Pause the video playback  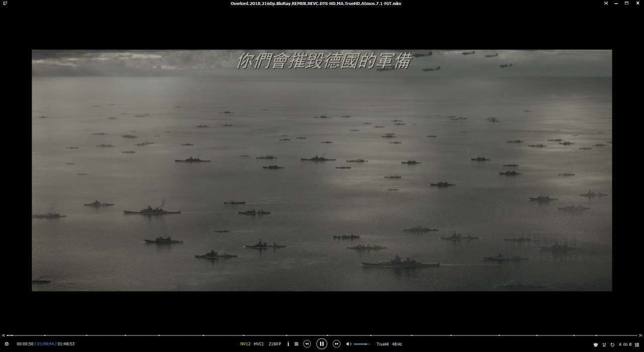tap(321, 344)
